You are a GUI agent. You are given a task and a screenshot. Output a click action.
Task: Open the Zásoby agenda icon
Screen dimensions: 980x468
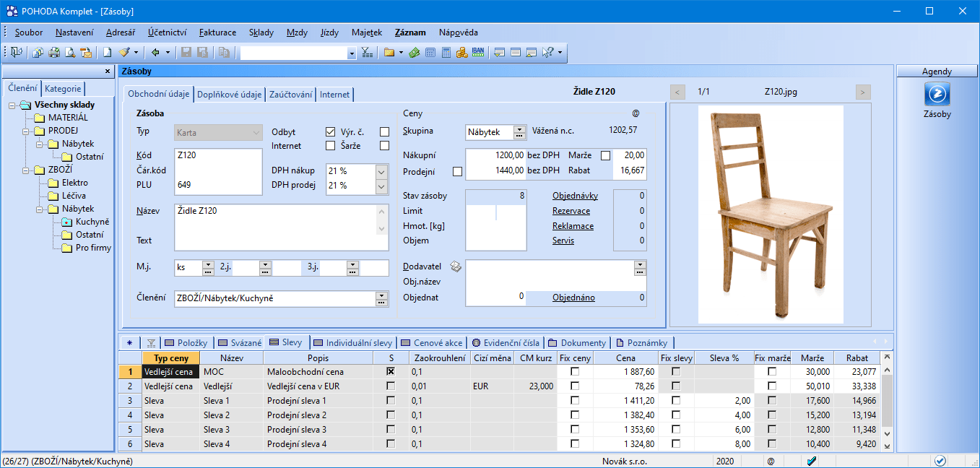(x=937, y=95)
